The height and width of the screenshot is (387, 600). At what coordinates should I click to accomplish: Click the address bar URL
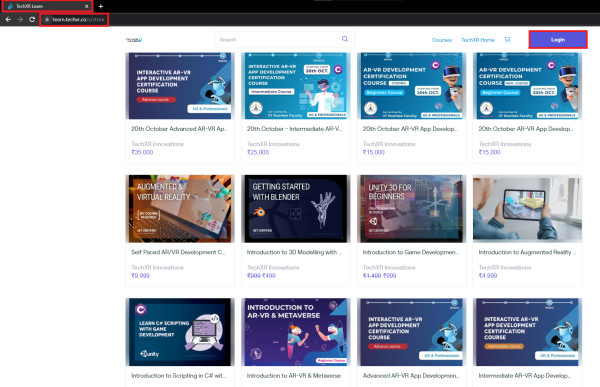tap(78, 20)
